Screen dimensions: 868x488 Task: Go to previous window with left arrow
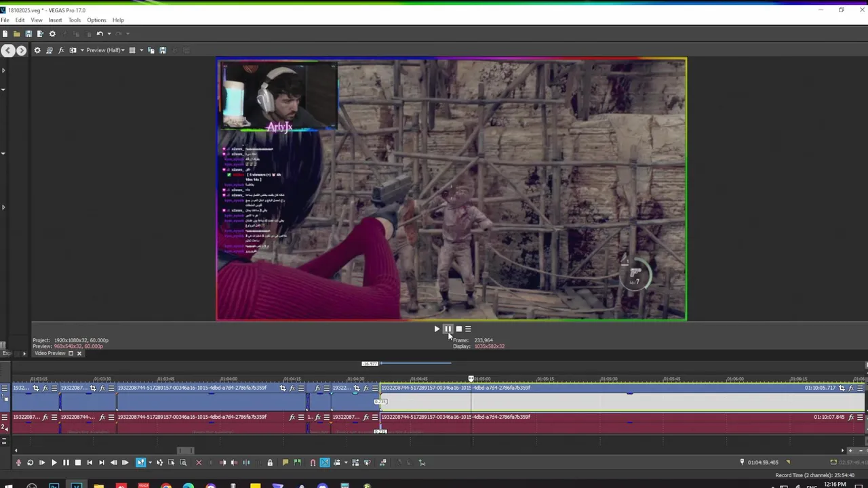coord(7,50)
